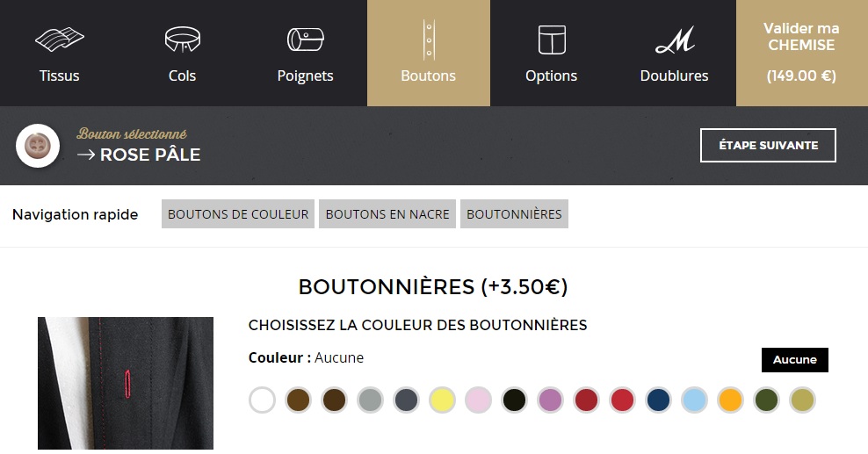Select the Doublures monogram icon
The height and width of the screenshot is (454, 868).
tap(675, 40)
